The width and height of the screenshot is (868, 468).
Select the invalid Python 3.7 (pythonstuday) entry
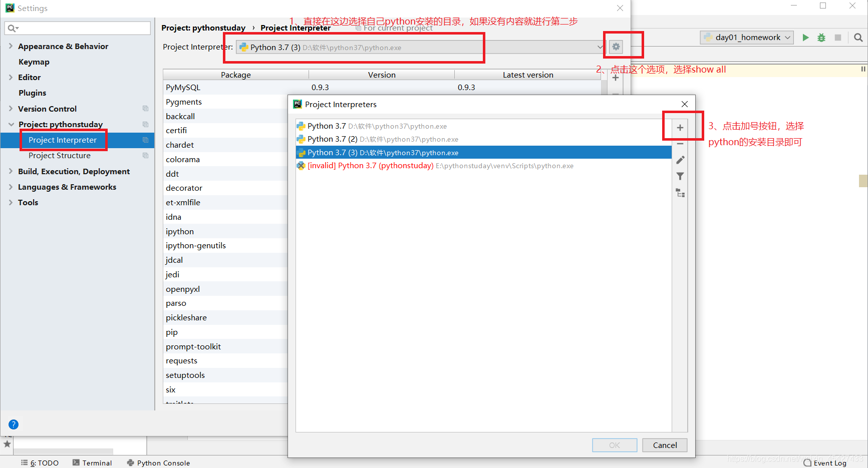pos(483,166)
